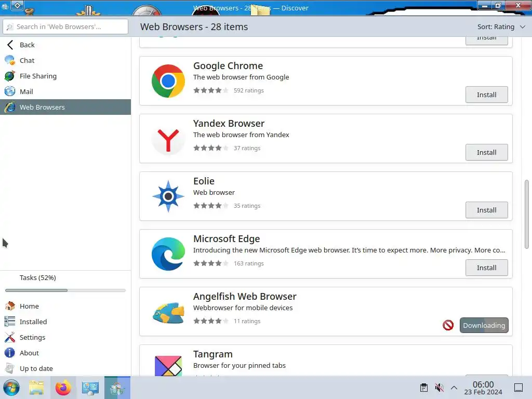Image resolution: width=532 pixels, height=399 pixels.
Task: Click the 163 ratings text
Action: point(249,263)
